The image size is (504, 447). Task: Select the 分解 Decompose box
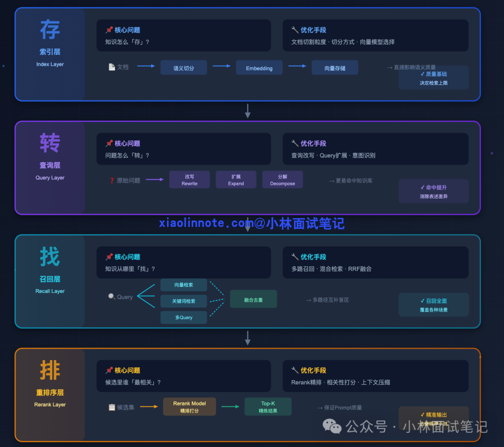[282, 179]
